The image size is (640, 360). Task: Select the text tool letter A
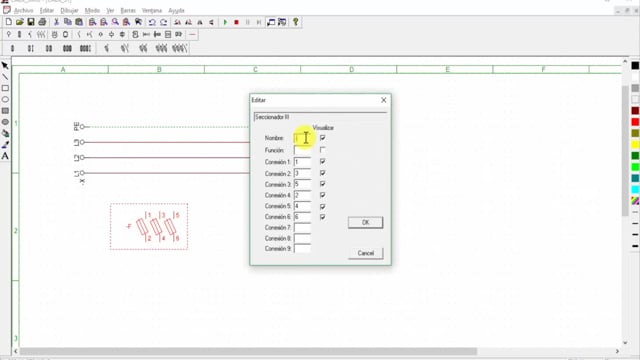[x=5, y=156]
